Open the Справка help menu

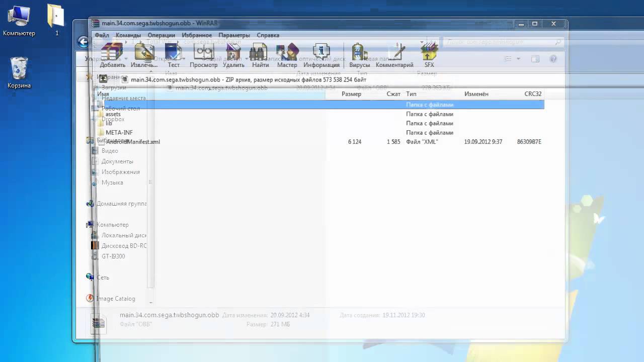(x=268, y=35)
